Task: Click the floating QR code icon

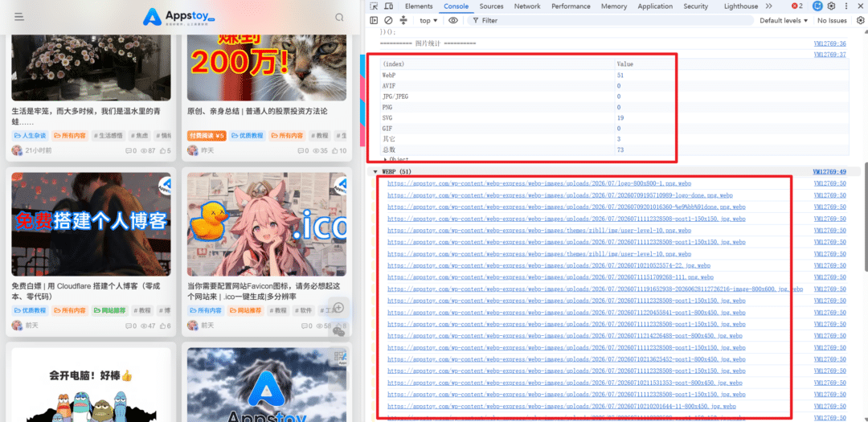Action: pos(339,358)
